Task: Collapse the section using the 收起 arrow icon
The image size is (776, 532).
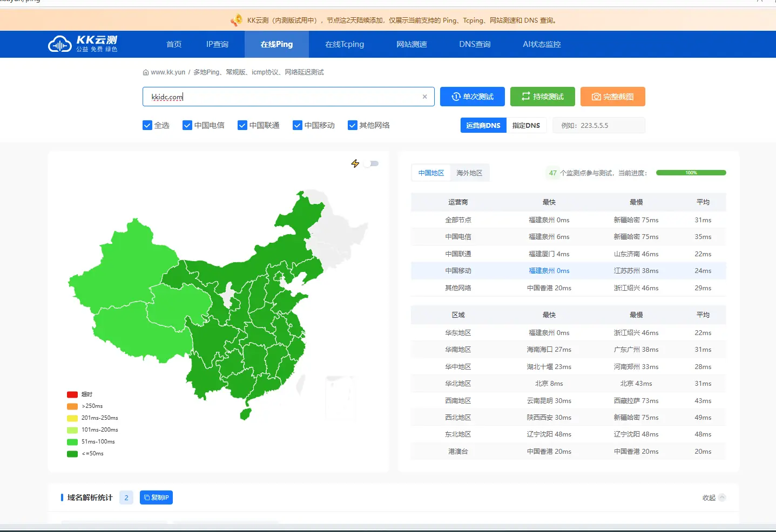Action: (x=722, y=497)
